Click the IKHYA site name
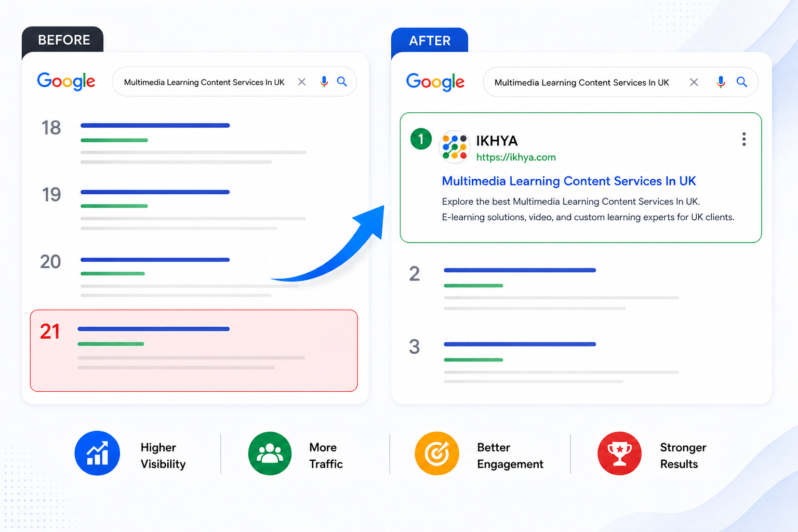The image size is (798, 532). click(497, 141)
